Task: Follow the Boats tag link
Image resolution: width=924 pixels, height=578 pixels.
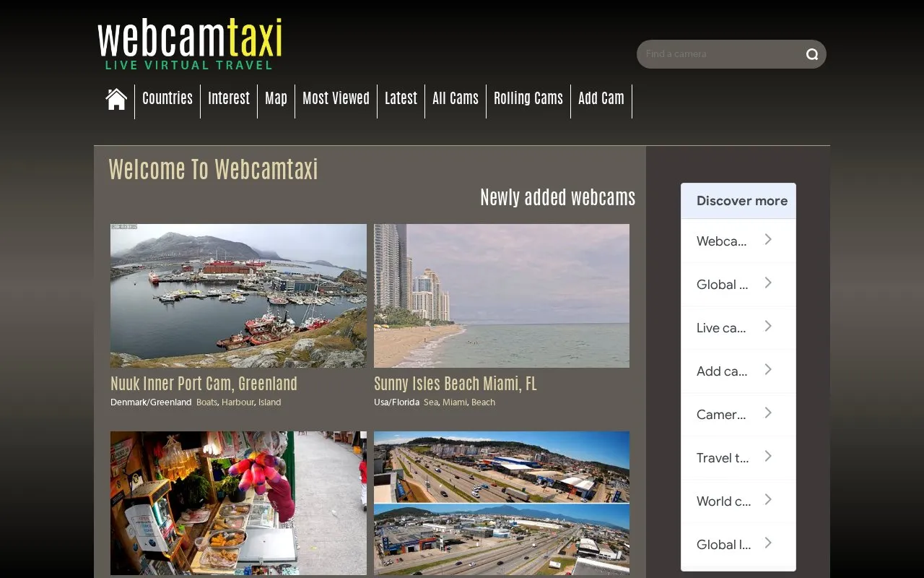Action: [x=206, y=402]
